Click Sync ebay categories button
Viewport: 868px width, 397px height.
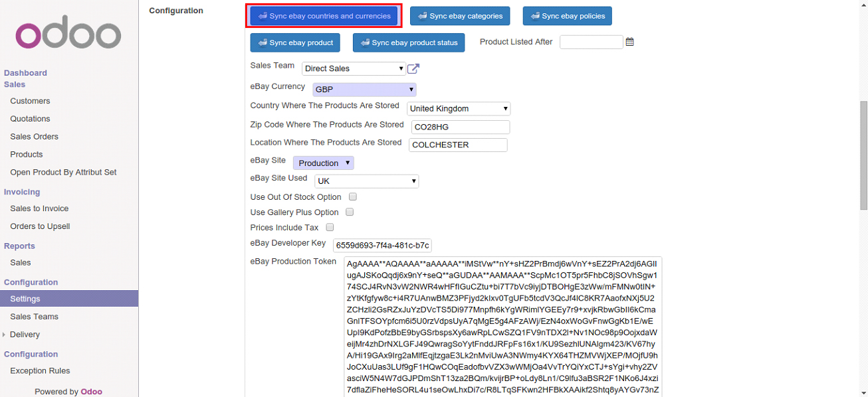(x=460, y=16)
